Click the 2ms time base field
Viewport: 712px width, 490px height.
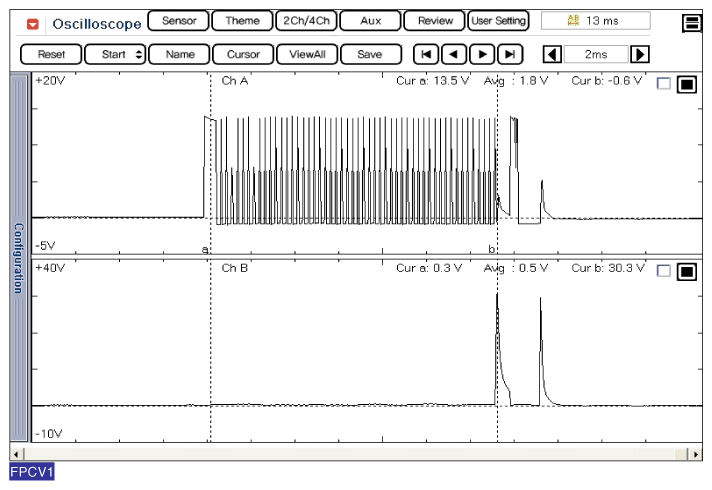(x=595, y=55)
